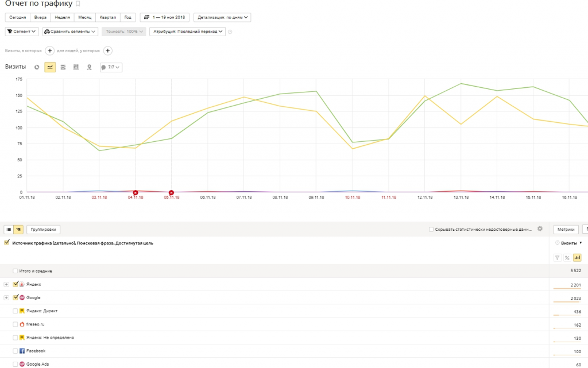The height and width of the screenshot is (368, 588).
Task: Open the Метрики button
Action: click(565, 229)
